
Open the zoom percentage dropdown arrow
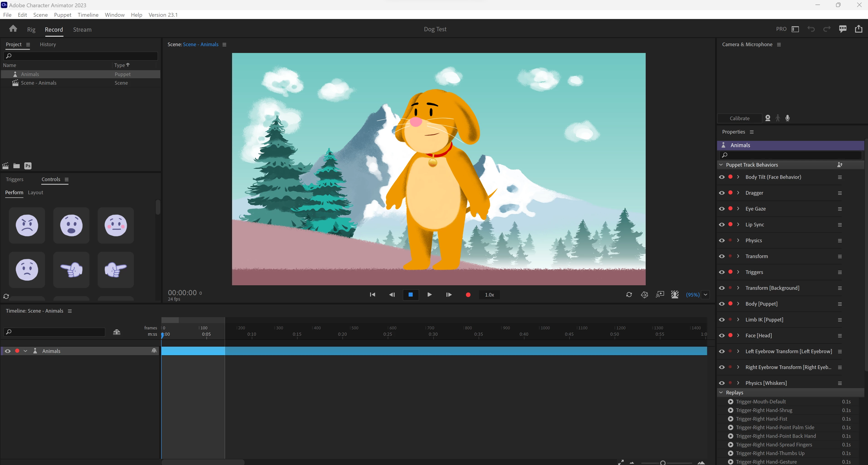click(x=706, y=295)
